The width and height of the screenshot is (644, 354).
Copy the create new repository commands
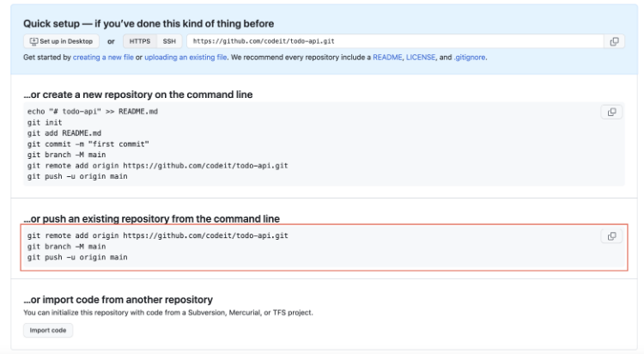click(x=611, y=112)
